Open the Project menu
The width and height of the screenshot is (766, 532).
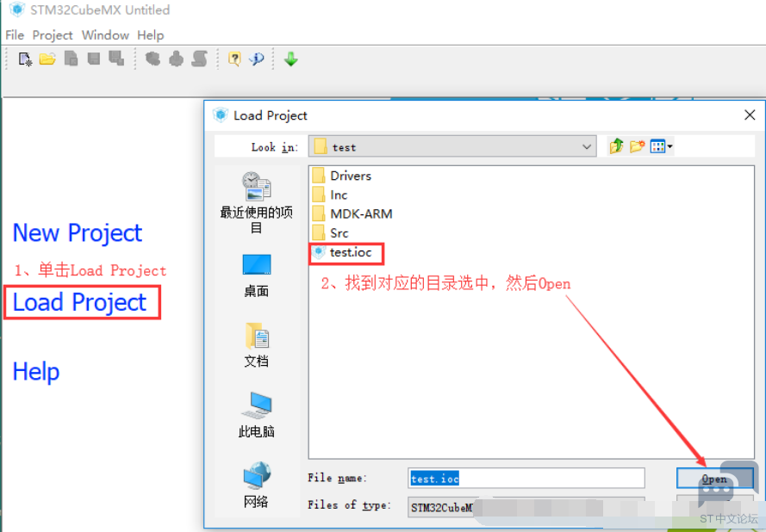coord(53,35)
